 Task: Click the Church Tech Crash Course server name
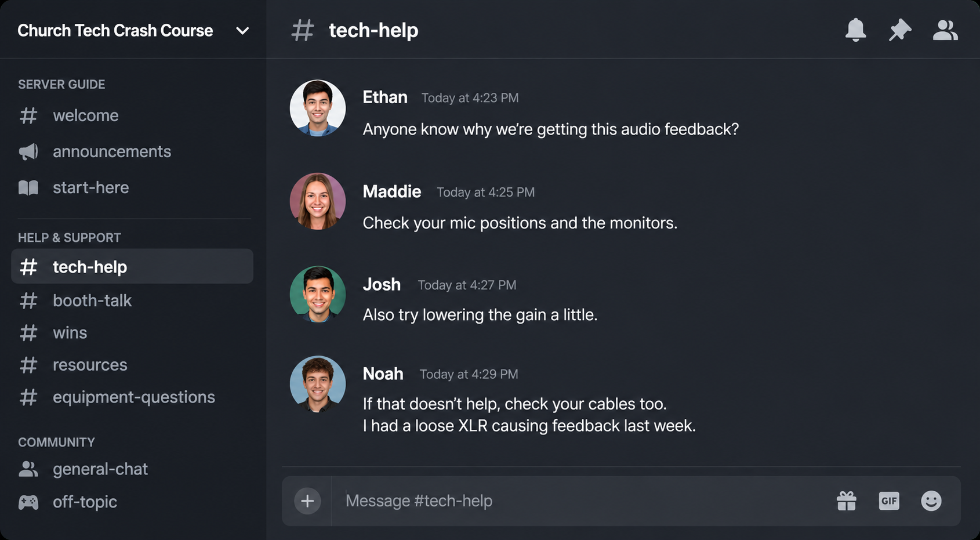point(115,31)
